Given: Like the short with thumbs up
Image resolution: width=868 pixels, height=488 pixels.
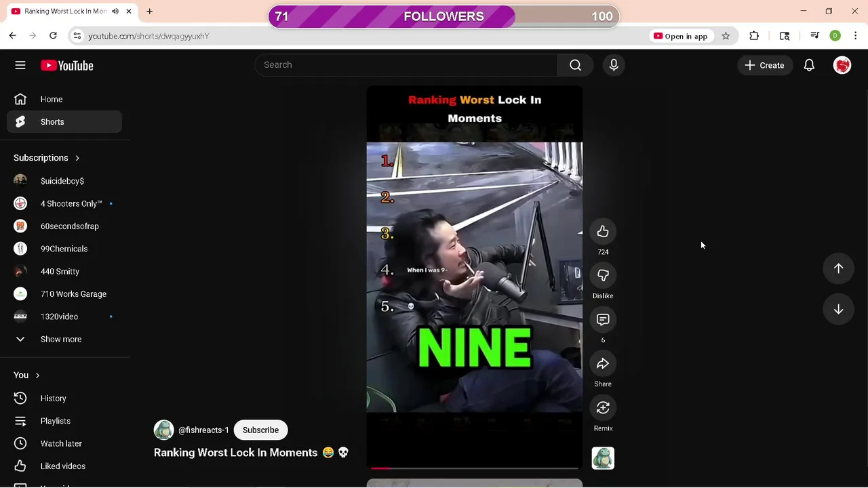Looking at the screenshot, I should point(603,232).
